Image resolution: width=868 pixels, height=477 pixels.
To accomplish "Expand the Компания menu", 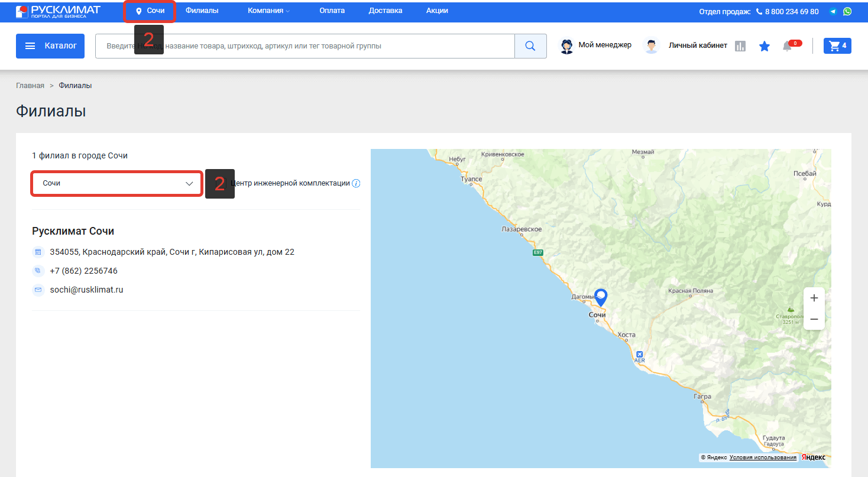I will (x=269, y=11).
